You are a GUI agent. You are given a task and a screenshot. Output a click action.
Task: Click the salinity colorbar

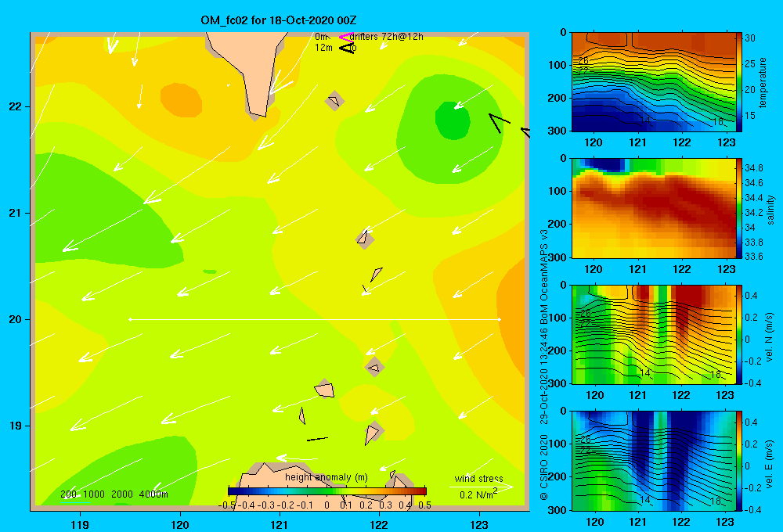click(740, 208)
